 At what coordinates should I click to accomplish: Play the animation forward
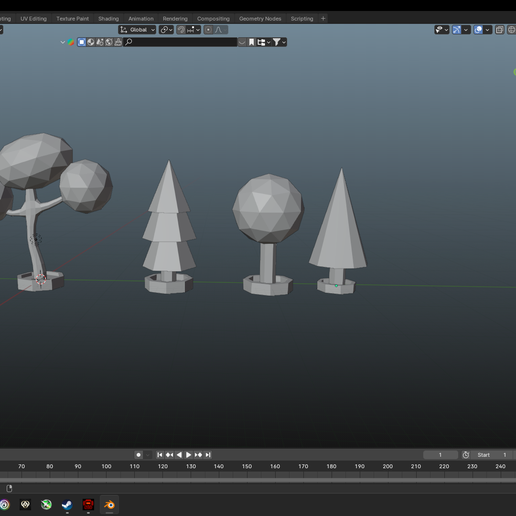point(188,455)
